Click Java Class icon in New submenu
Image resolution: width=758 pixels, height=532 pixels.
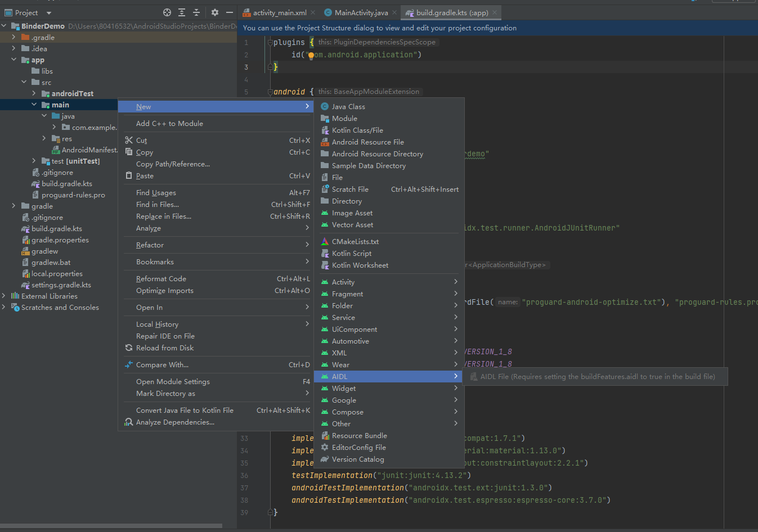tap(325, 106)
